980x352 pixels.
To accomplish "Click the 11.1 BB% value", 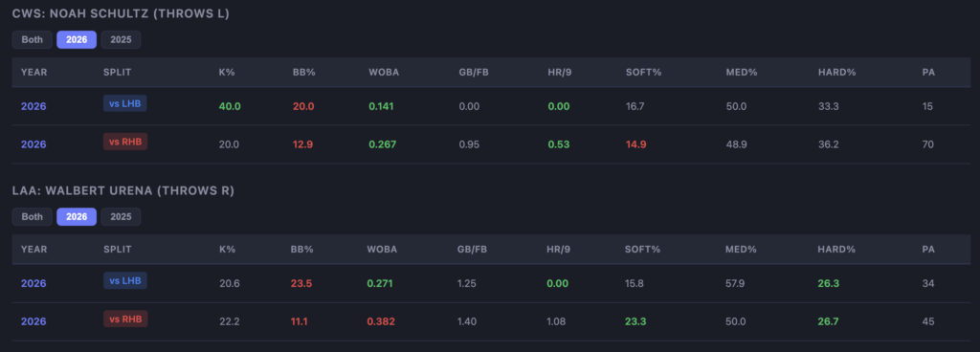I will (x=300, y=321).
